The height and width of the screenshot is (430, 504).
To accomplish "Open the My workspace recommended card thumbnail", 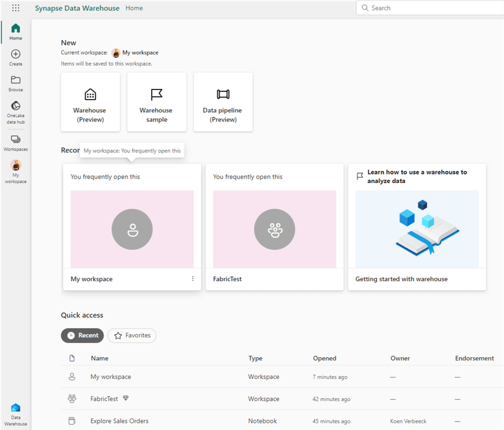I will [132, 229].
